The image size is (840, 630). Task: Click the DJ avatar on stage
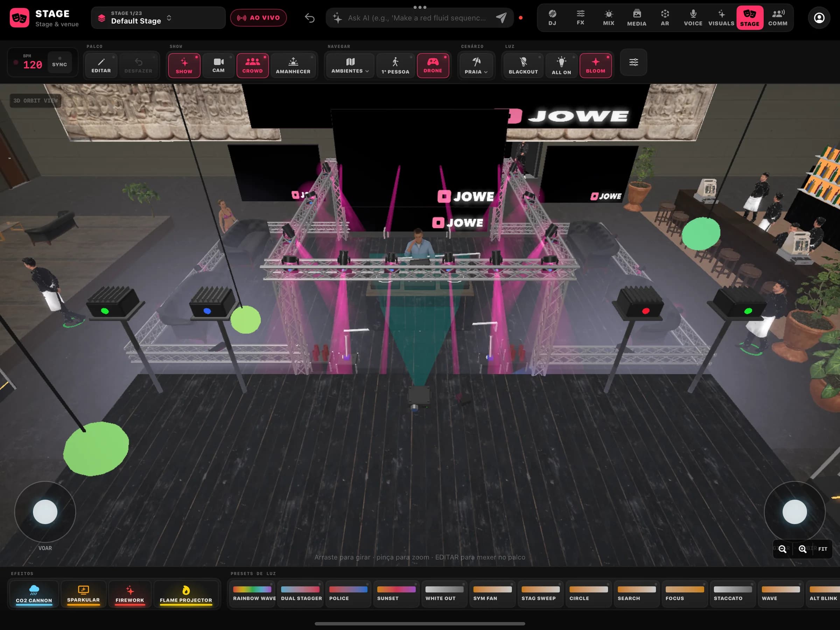point(419,244)
